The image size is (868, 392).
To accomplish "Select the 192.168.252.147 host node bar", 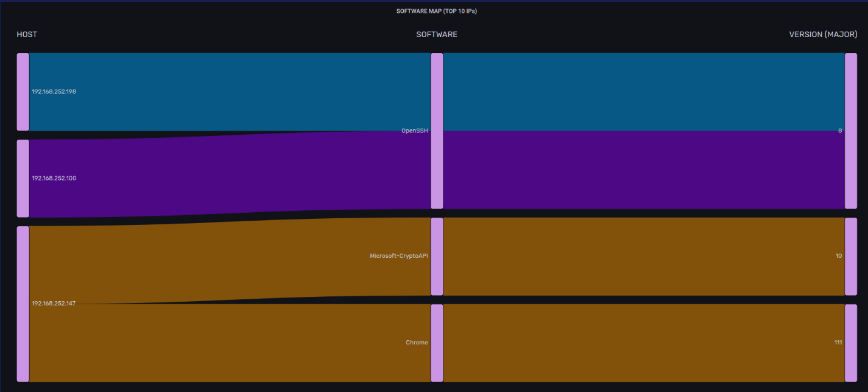I will tap(23, 304).
